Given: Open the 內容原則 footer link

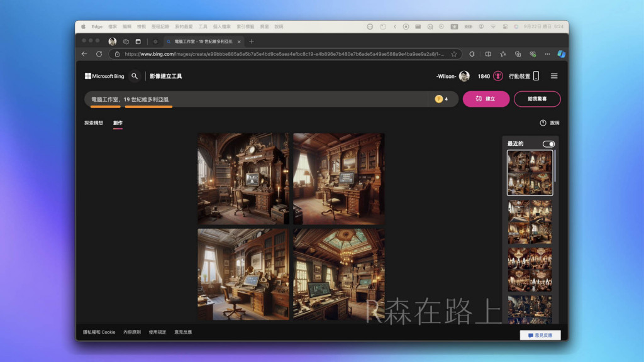Looking at the screenshot, I should [x=132, y=332].
